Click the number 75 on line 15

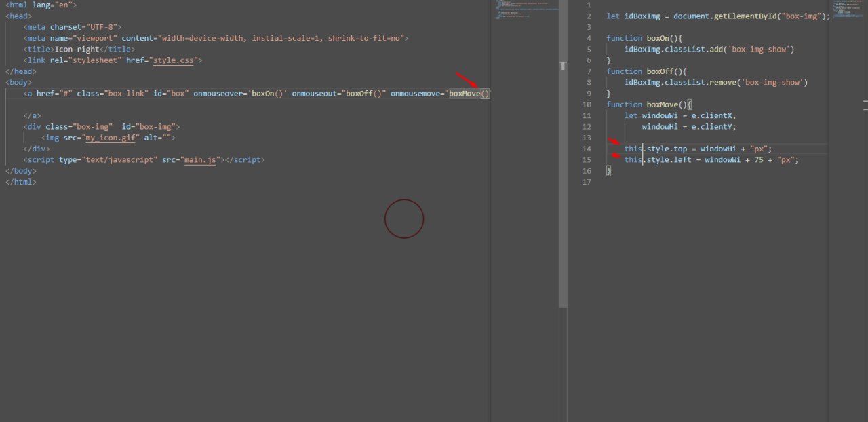759,160
